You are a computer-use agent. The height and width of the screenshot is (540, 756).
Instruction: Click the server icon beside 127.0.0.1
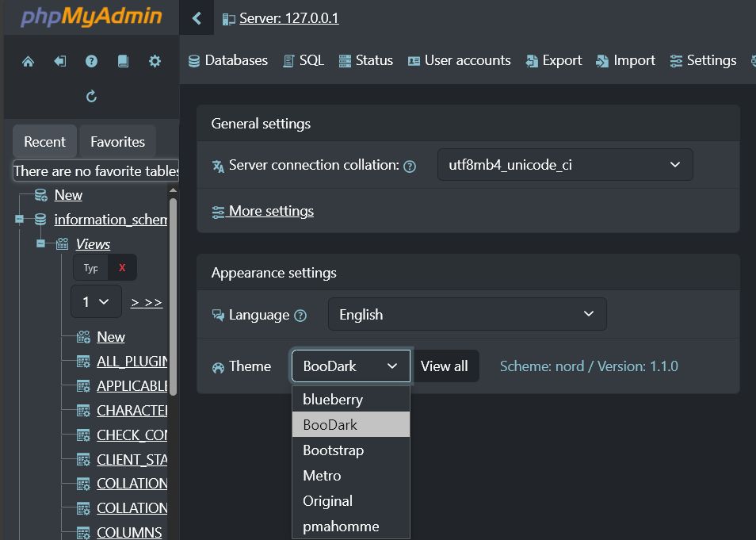(x=228, y=19)
